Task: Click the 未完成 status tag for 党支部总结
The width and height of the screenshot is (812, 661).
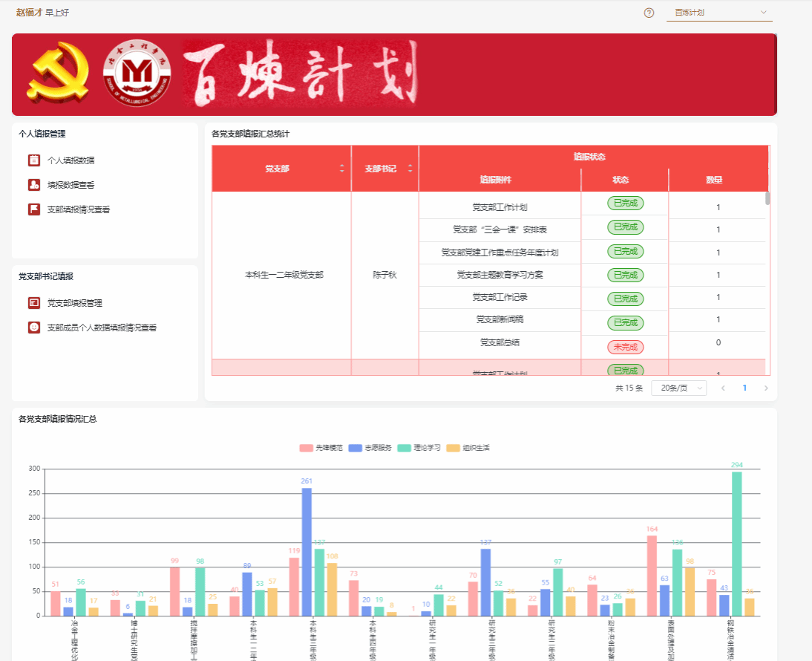Action: [625, 347]
